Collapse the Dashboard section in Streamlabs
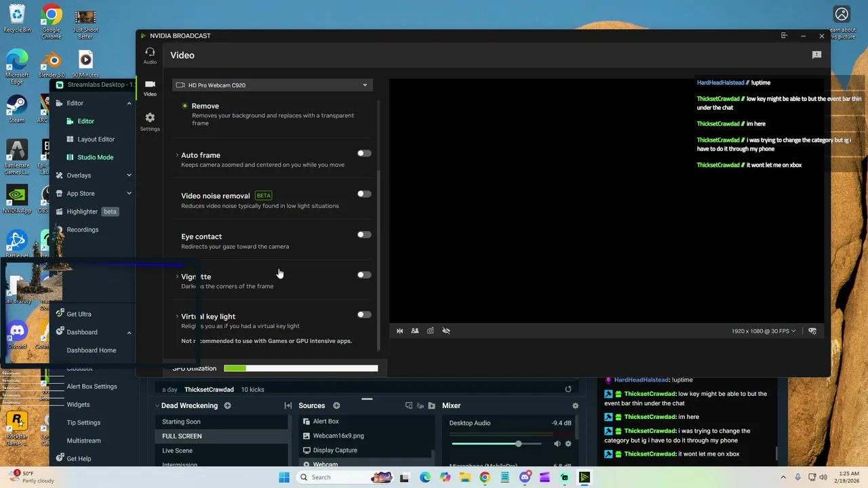This screenshot has height=488, width=868. [x=129, y=332]
